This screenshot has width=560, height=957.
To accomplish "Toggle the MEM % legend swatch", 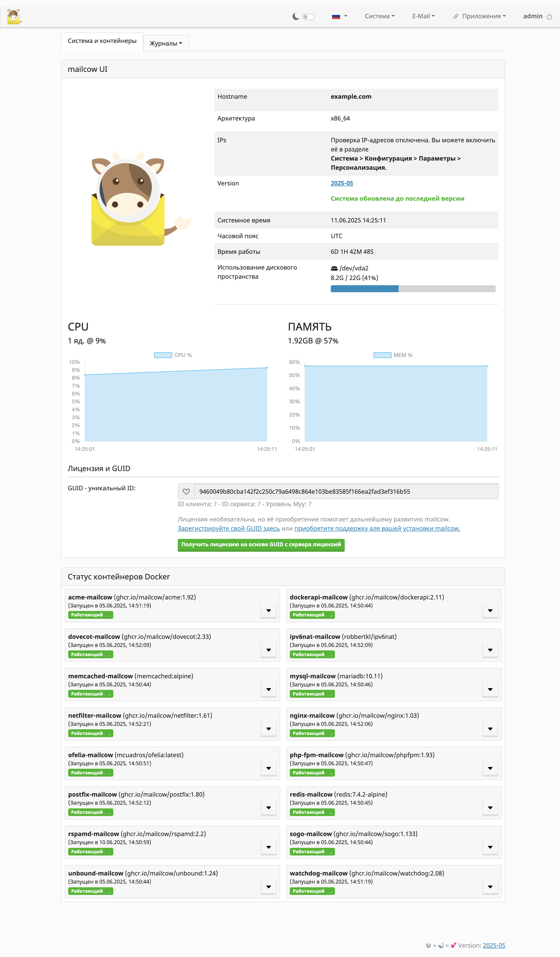I will pyautogui.click(x=382, y=355).
